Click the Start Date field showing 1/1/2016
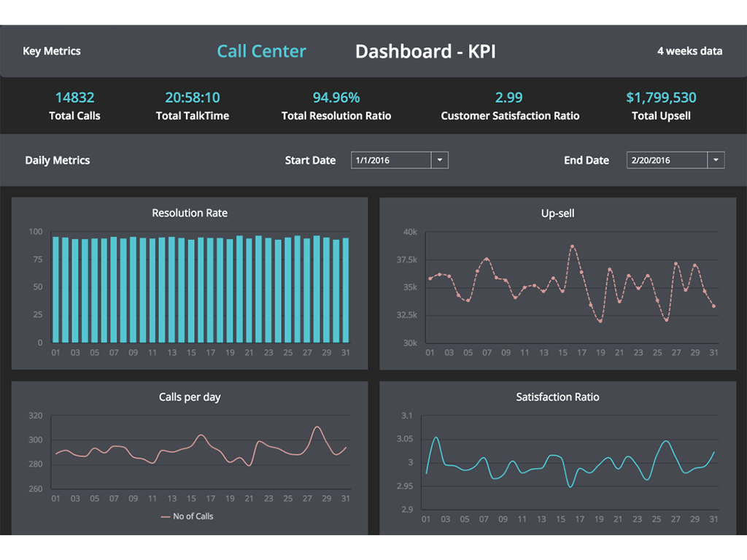Image resolution: width=747 pixels, height=560 pixels. 391,160
